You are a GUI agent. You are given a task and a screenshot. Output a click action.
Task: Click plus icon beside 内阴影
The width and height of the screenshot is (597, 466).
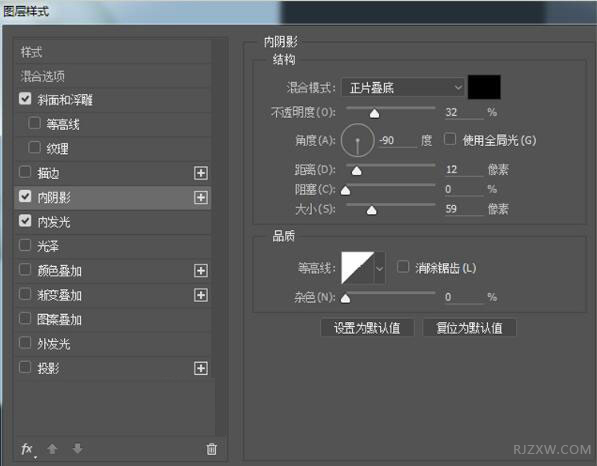(201, 198)
